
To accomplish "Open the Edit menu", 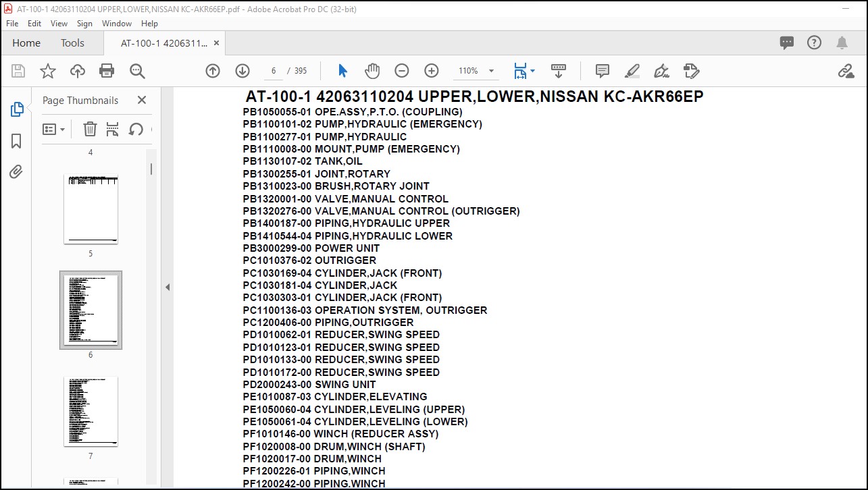I will (x=34, y=23).
